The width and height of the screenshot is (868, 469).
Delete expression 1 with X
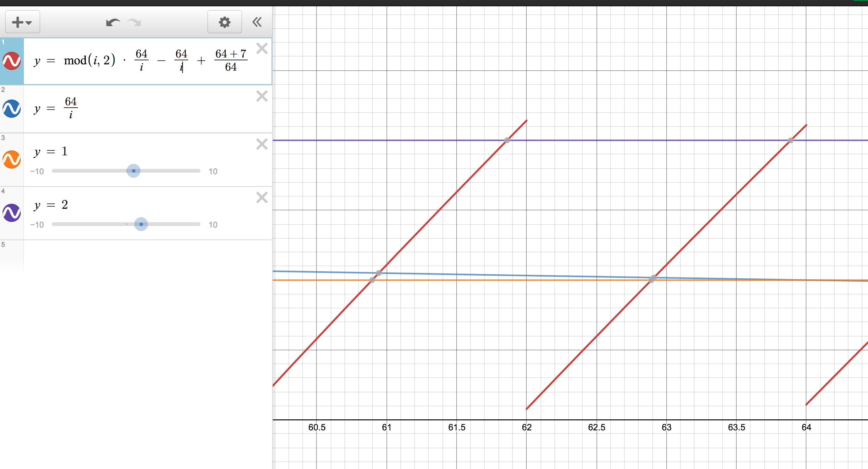(262, 48)
